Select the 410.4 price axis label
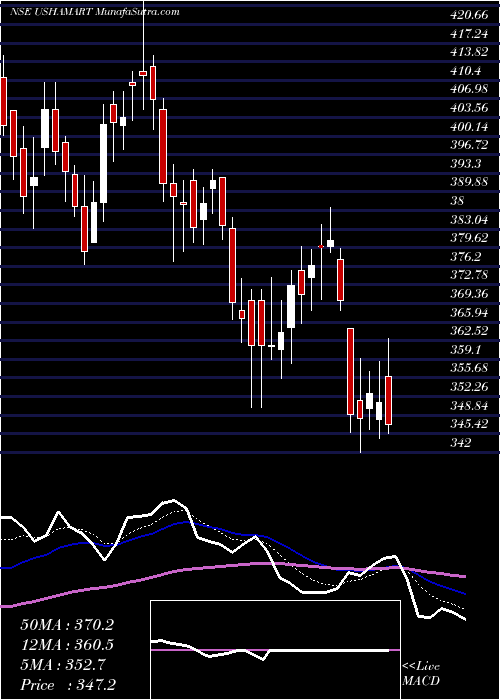Screen dimensions: 500x700 pos(465,71)
